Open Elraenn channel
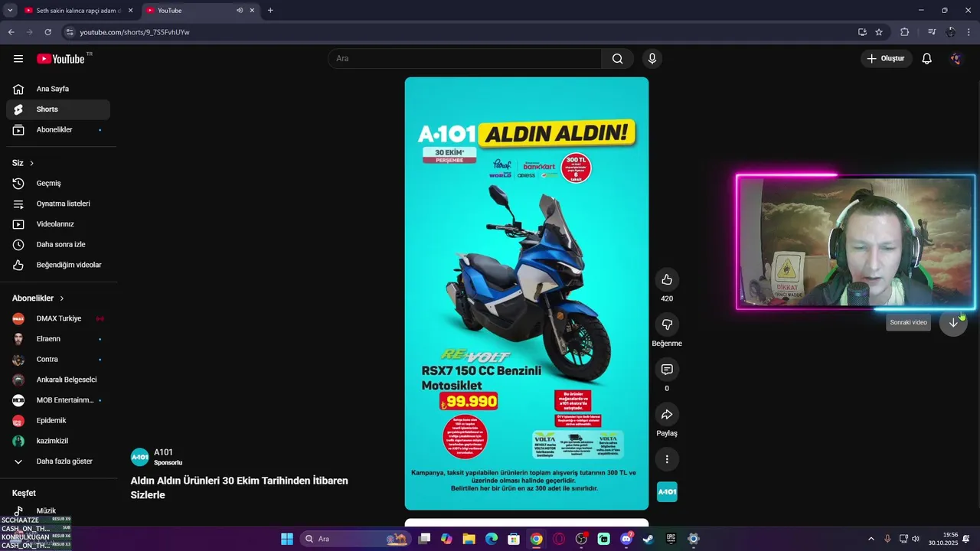 tap(58, 339)
